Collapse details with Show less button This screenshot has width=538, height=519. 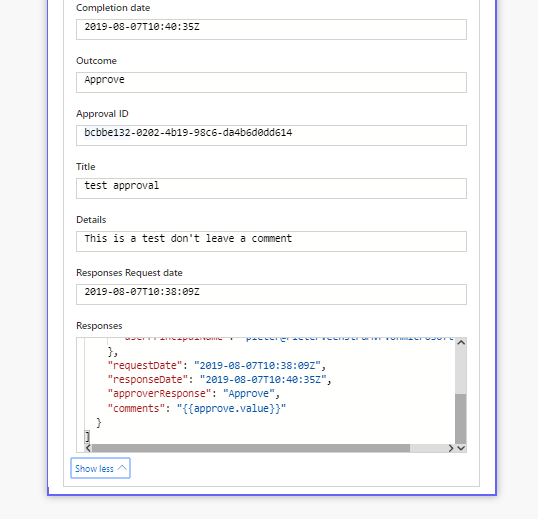(x=100, y=468)
